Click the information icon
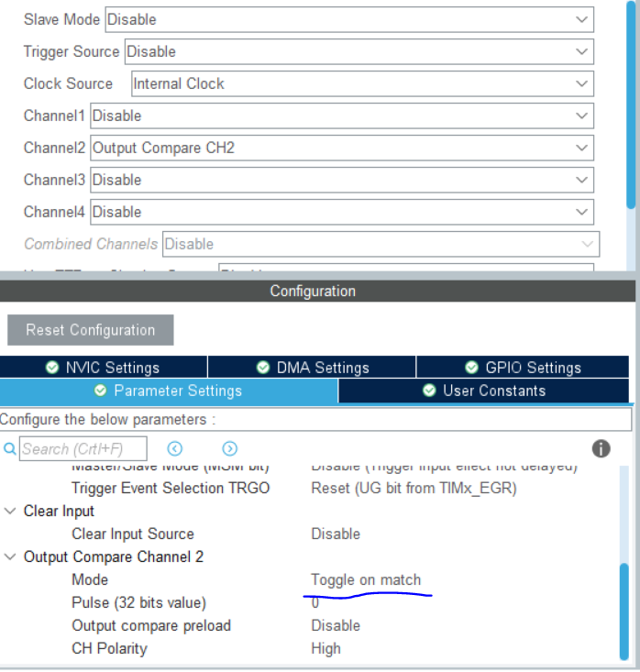 pyautogui.click(x=601, y=448)
